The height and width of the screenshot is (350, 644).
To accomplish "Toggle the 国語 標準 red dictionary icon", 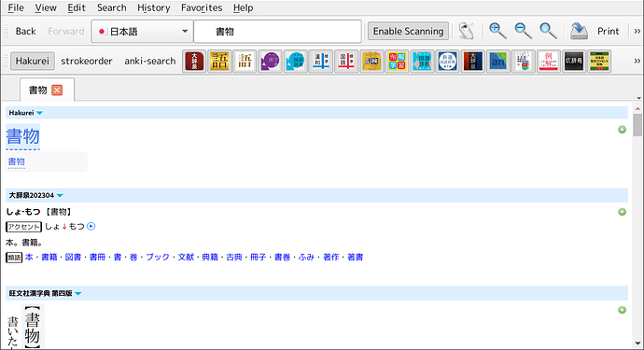I will pos(346,62).
